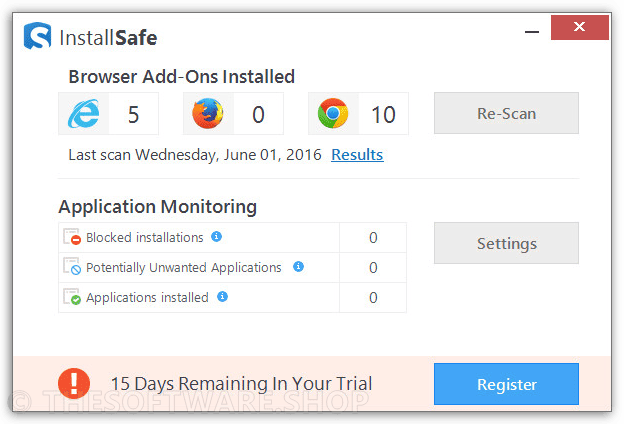Screen dimensions: 624x424
Task: Open the Settings button
Action: [506, 243]
